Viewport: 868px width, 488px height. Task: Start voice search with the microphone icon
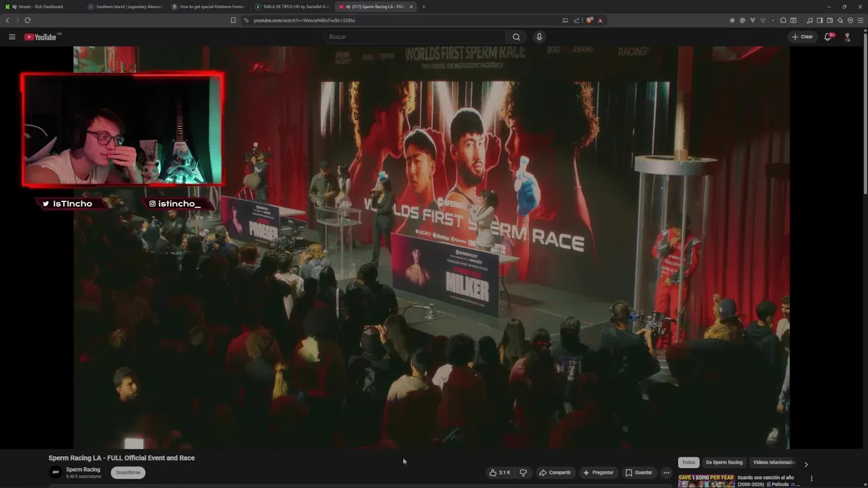coord(539,37)
